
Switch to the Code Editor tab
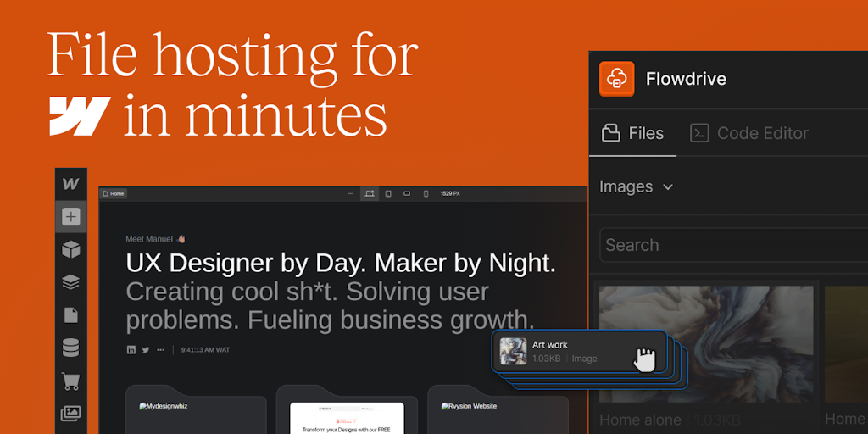pyautogui.click(x=749, y=133)
